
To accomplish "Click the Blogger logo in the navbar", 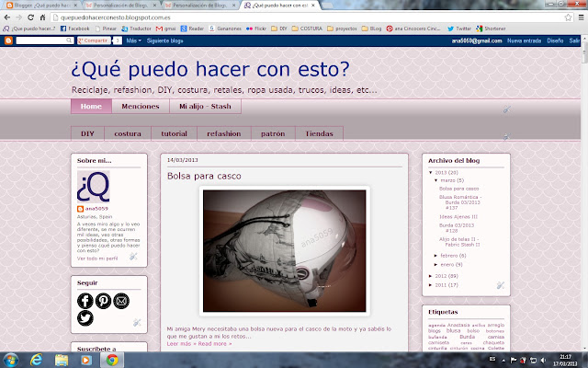I will (8, 40).
